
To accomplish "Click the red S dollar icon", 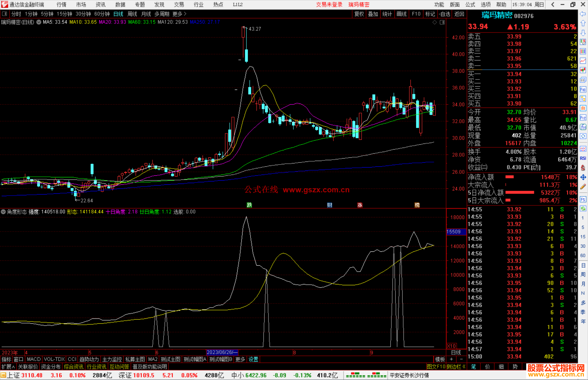I will [x=583, y=168].
